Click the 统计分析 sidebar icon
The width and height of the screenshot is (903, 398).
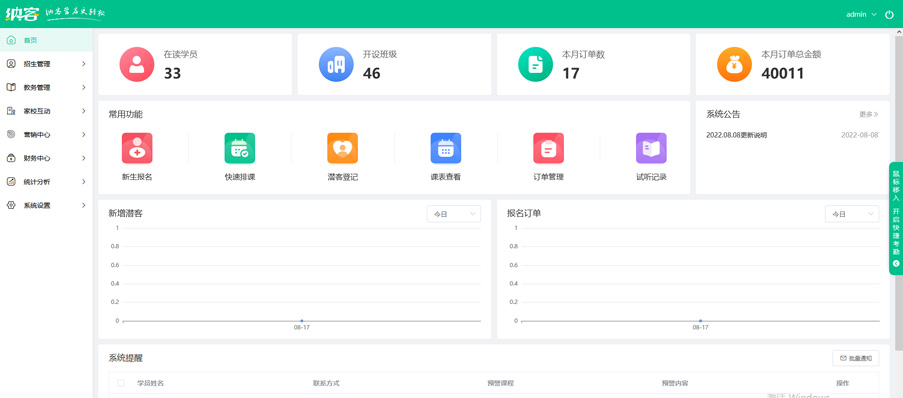pos(11,181)
